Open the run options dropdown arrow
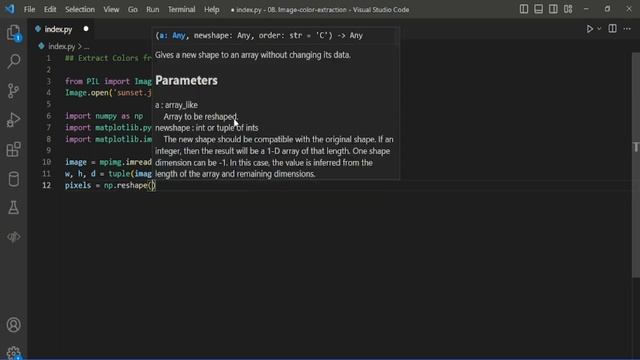Image resolution: width=640 pixels, height=360 pixels. pos(599,29)
